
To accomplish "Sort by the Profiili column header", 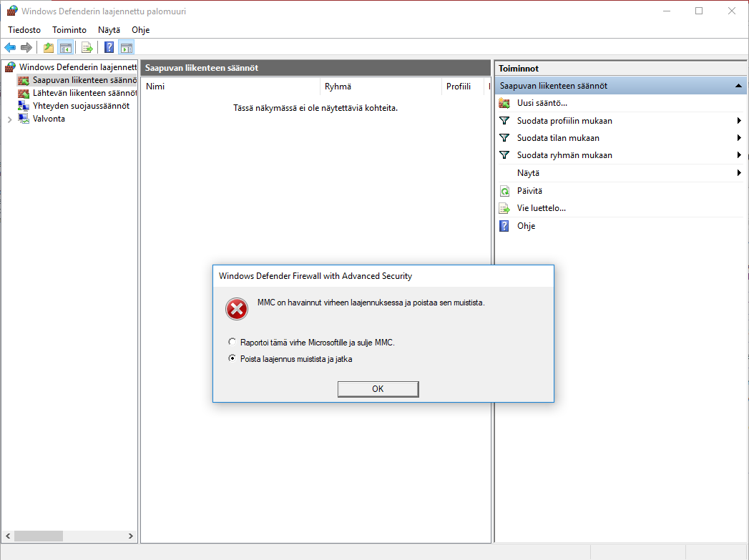I will point(463,87).
